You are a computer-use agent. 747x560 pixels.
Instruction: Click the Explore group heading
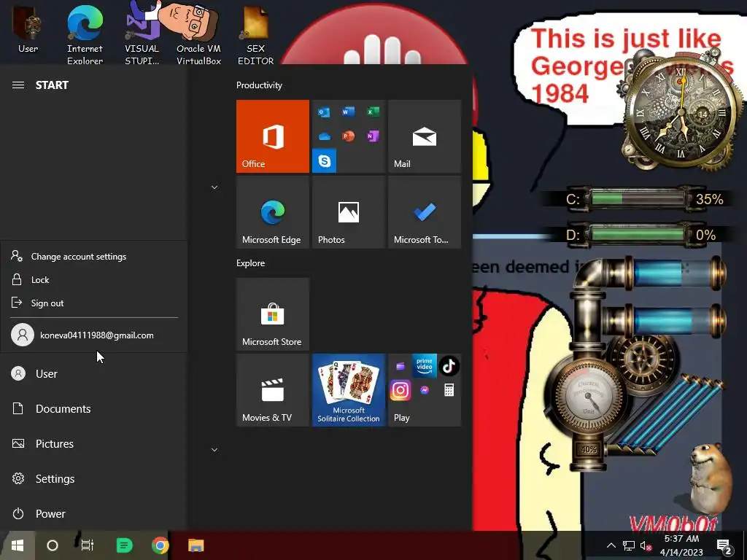[251, 262]
